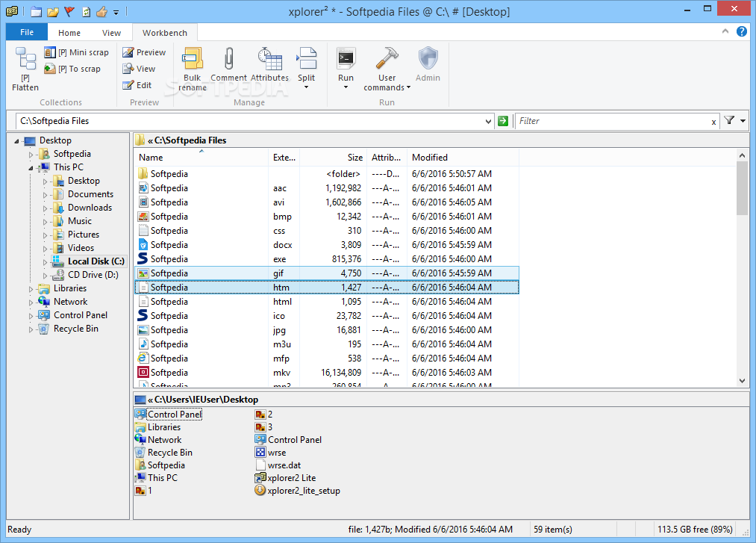Click the filter funnel icon

tap(729, 120)
